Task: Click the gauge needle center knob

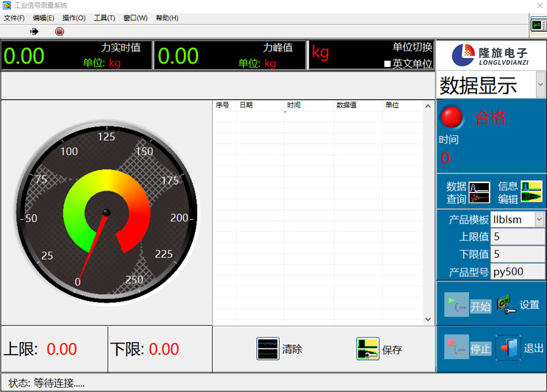Action: pyautogui.click(x=106, y=212)
